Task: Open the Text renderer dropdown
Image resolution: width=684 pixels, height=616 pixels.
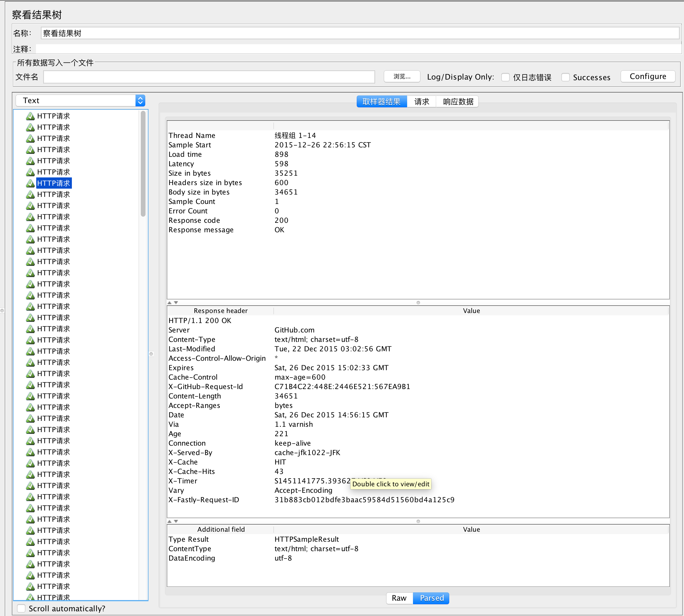Action: click(x=80, y=101)
